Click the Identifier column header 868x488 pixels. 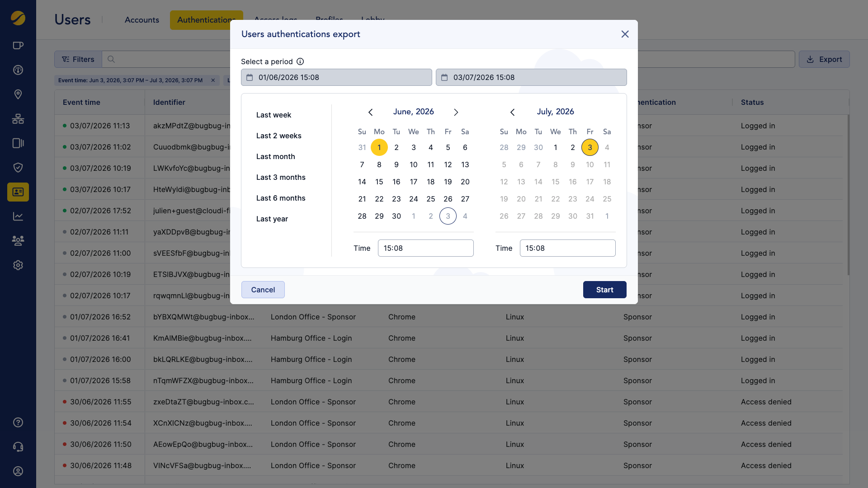coord(169,102)
